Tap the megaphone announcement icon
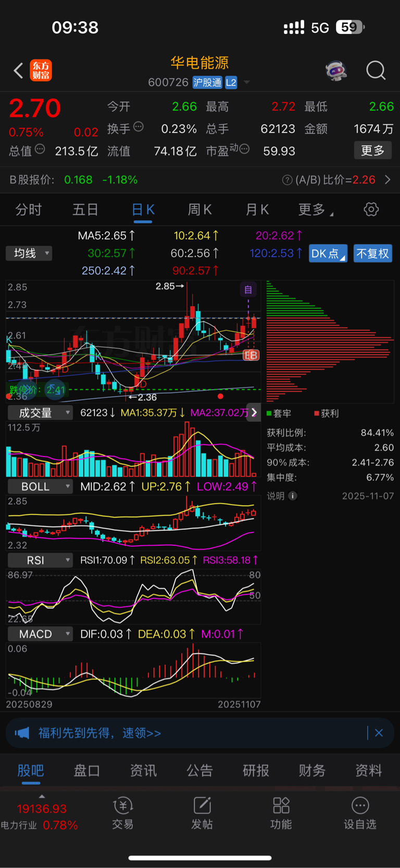The image size is (400, 868). pyautogui.click(x=22, y=733)
